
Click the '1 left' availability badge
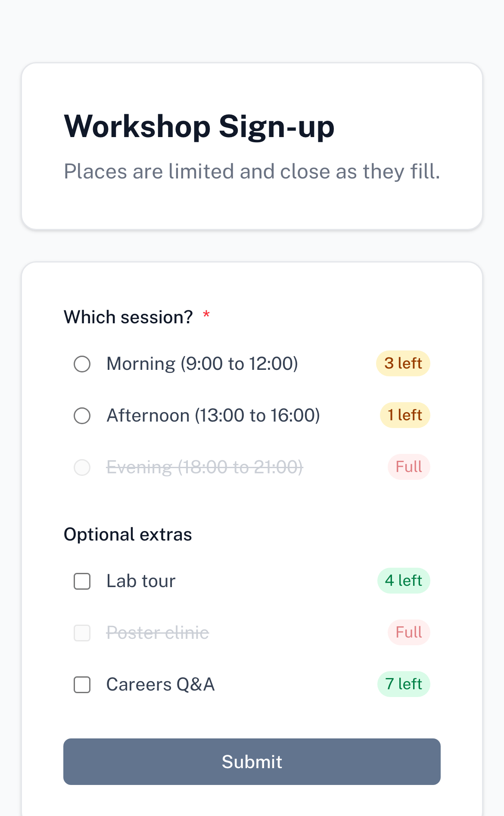tap(405, 415)
